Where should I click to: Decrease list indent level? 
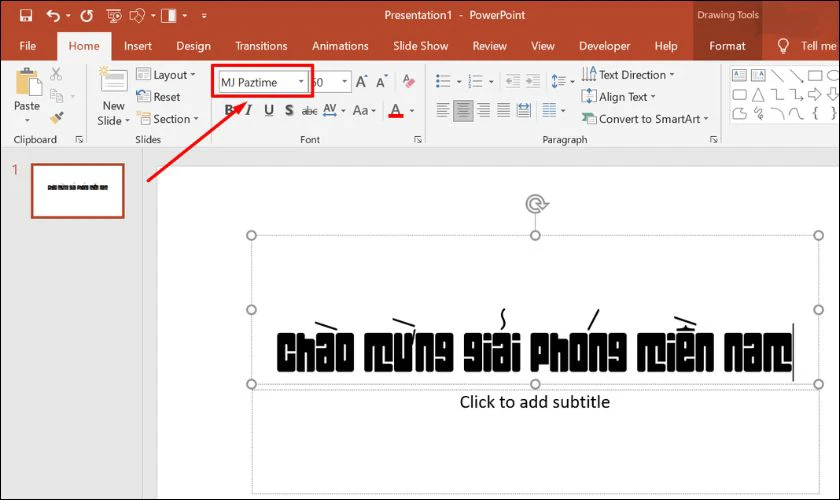pos(513,81)
